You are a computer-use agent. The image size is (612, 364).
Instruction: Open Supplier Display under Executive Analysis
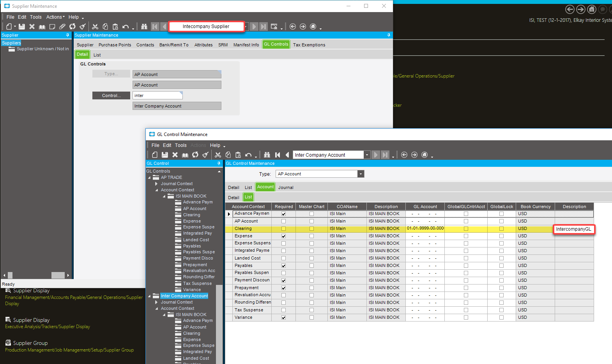[31, 320]
